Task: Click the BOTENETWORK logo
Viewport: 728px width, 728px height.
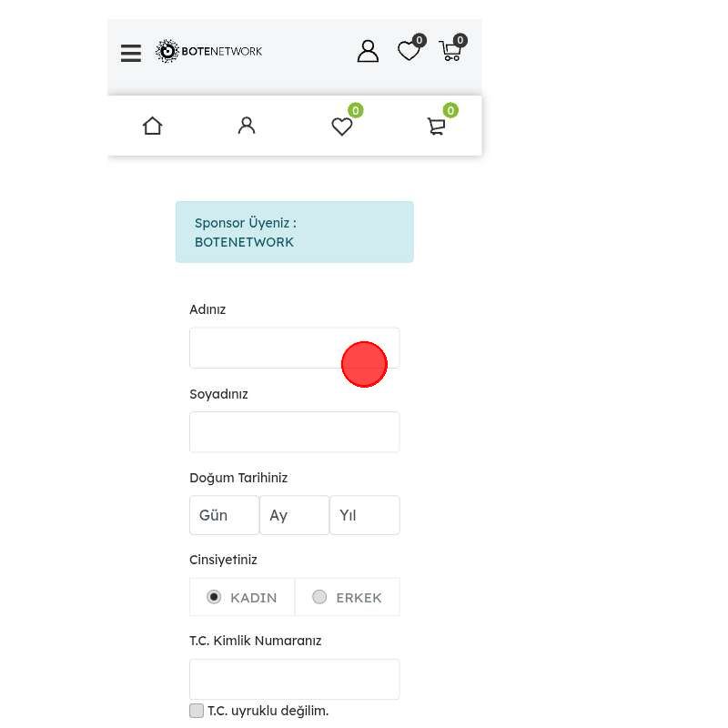Action: (209, 51)
